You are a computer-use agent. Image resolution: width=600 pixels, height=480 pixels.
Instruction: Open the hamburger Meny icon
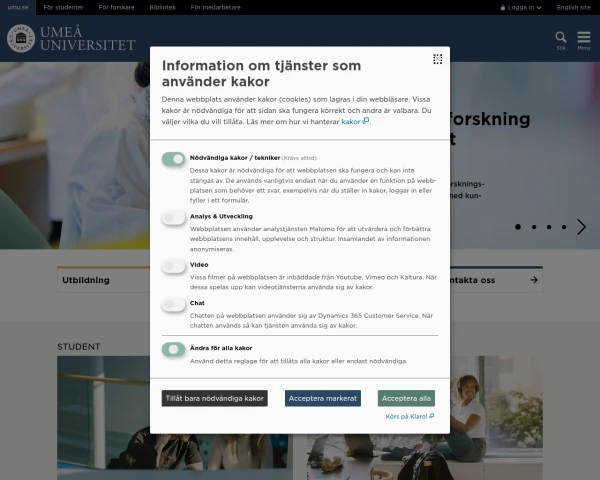point(584,41)
